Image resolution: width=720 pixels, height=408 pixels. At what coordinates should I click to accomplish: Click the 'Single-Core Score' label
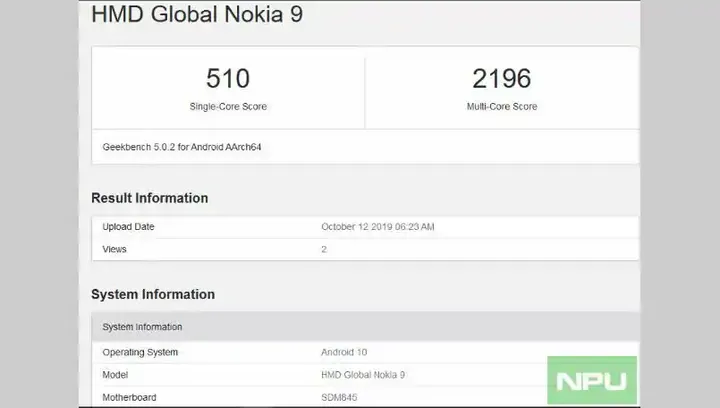(x=228, y=106)
